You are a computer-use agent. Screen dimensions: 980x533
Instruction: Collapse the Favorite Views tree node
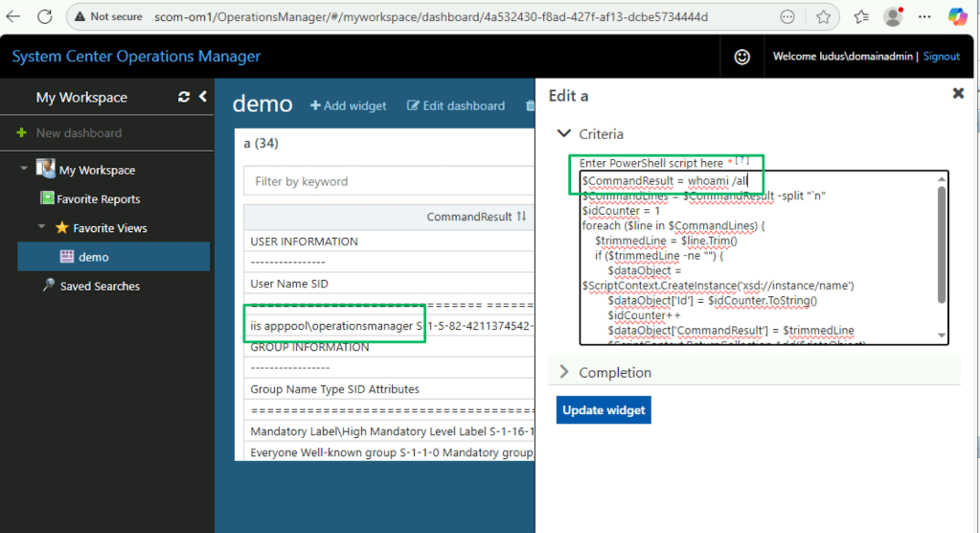(x=42, y=228)
